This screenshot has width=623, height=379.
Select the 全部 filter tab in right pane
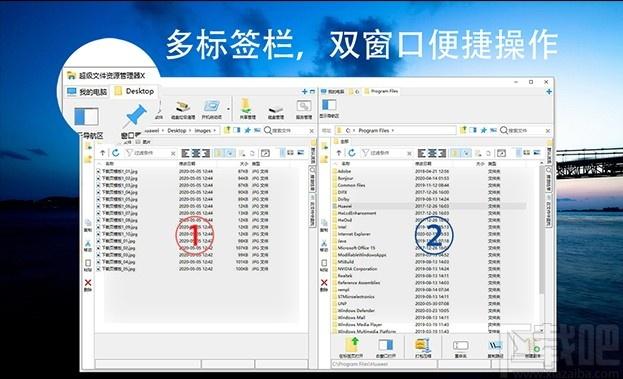pos(341,141)
